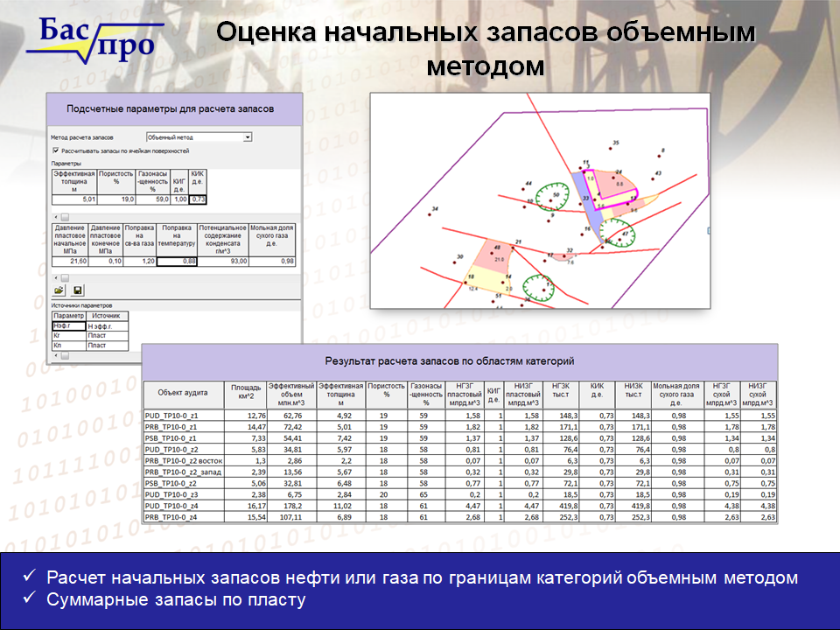Click the 'Параметр' column header in sources table
840x630 pixels.
[x=69, y=316]
